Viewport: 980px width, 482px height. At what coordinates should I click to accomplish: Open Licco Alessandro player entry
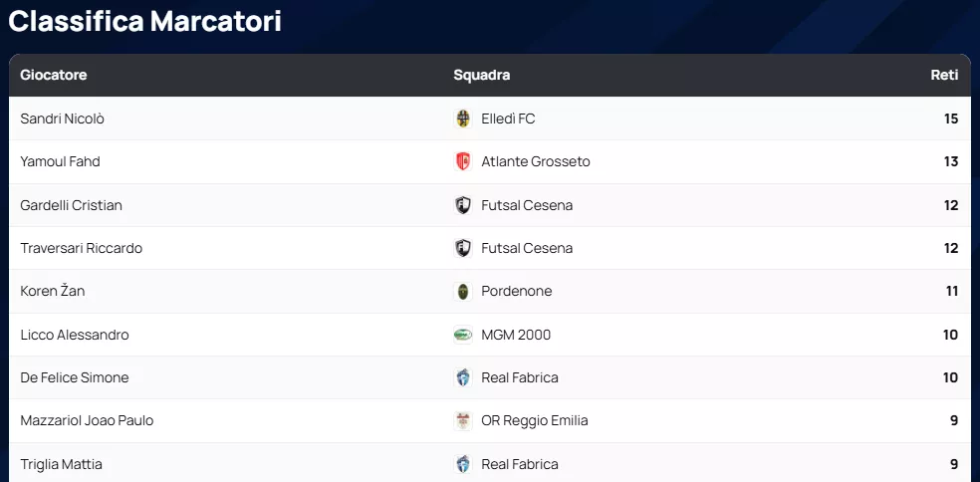point(75,335)
